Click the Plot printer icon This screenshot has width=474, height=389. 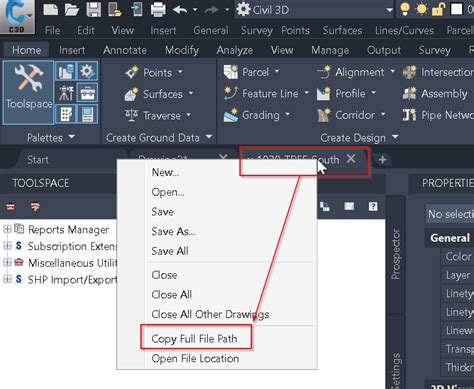tap(158, 9)
